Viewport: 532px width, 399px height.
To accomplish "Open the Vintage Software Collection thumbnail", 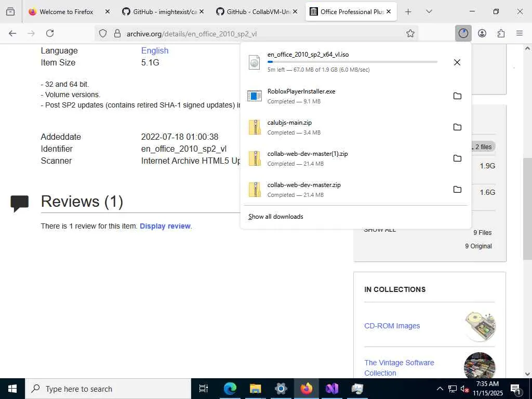I will coord(480,365).
